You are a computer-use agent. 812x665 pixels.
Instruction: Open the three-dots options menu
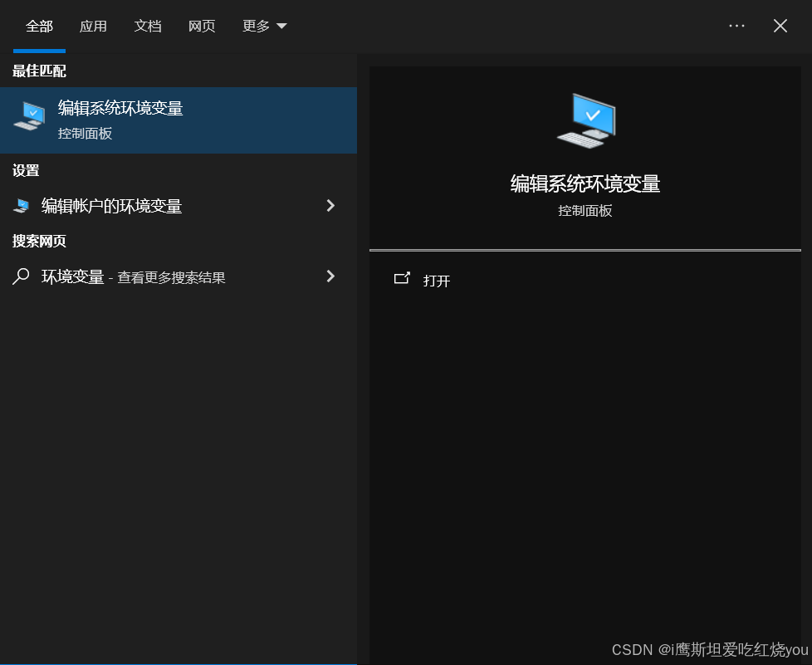[736, 26]
